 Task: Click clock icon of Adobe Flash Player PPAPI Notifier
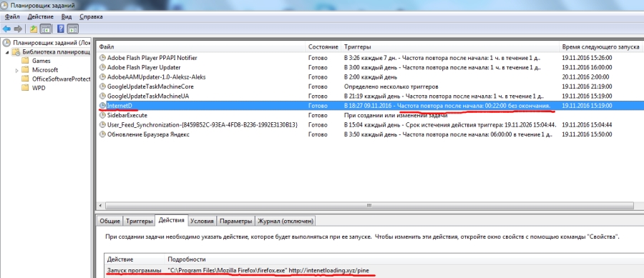tap(102, 58)
